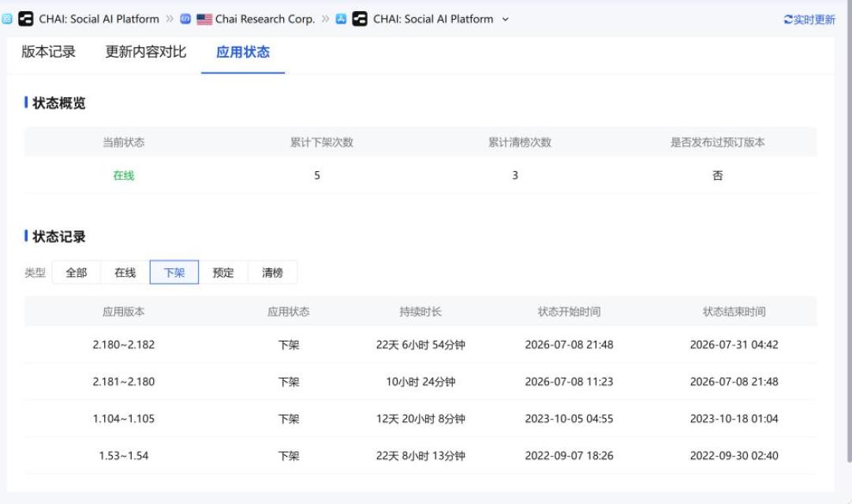Viewport: 852px width, 504px height.
Task: Switch to the 版本记录 tab
Action: click(x=48, y=52)
